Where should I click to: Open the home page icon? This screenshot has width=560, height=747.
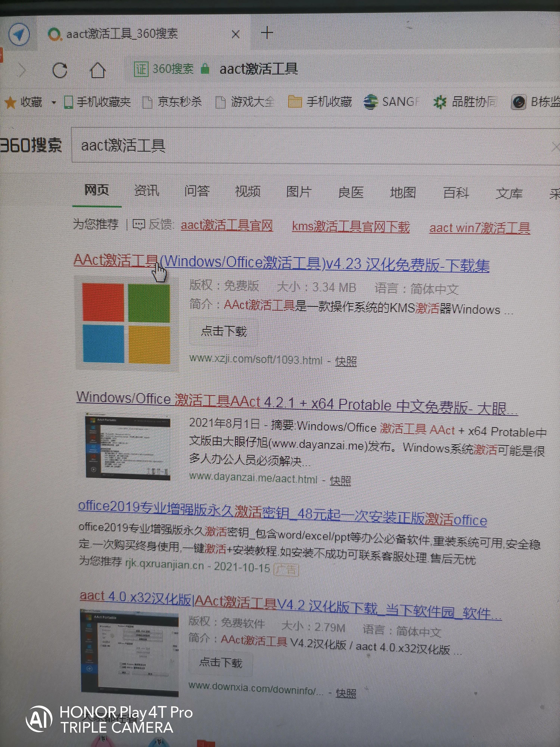(x=98, y=70)
